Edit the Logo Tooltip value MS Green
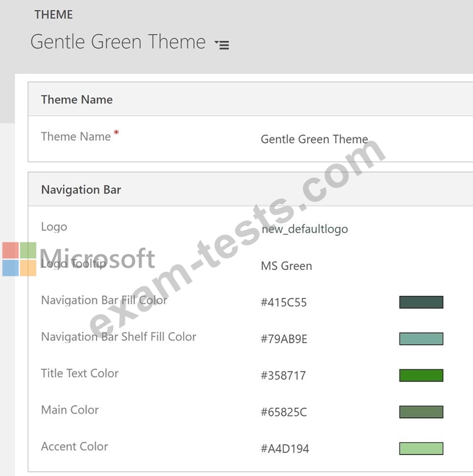This screenshot has height=476, width=473. (286, 266)
